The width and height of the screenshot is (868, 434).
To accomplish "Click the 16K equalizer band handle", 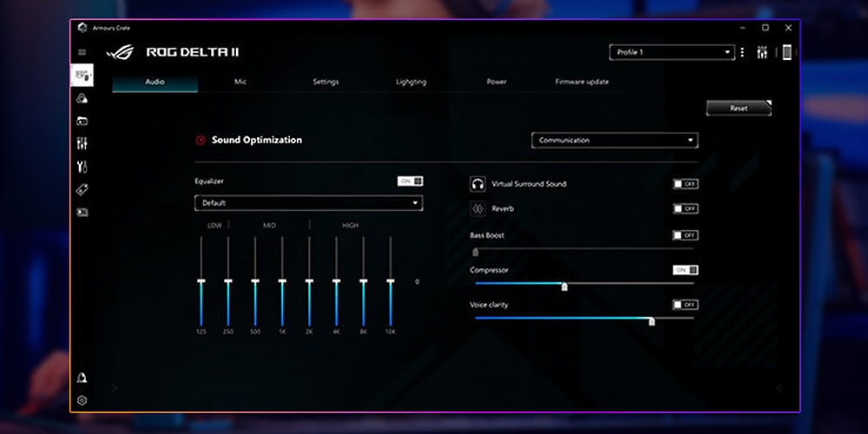I will pyautogui.click(x=391, y=282).
